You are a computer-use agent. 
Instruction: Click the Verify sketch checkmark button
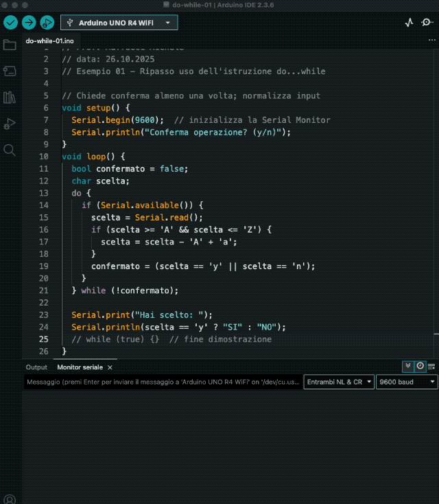[x=10, y=23]
